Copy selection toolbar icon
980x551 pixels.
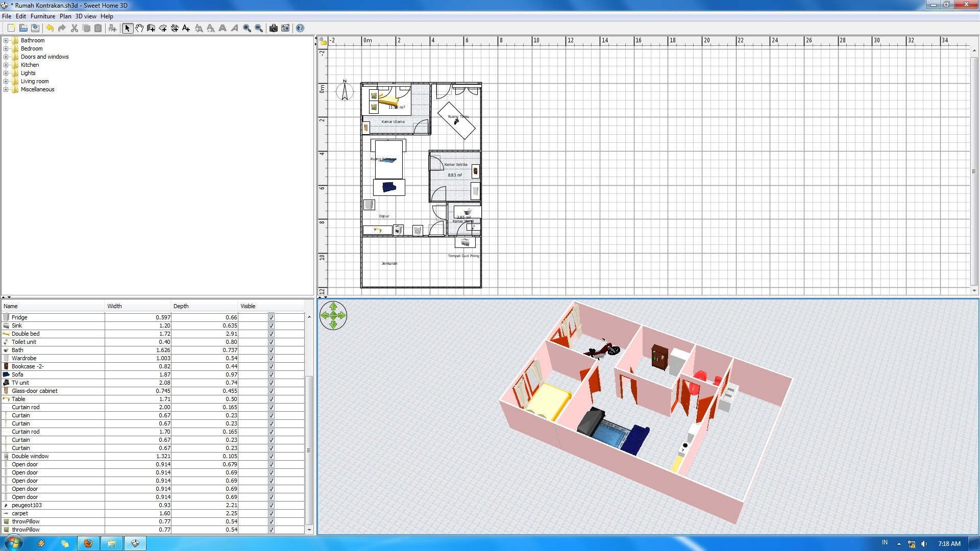pyautogui.click(x=86, y=28)
